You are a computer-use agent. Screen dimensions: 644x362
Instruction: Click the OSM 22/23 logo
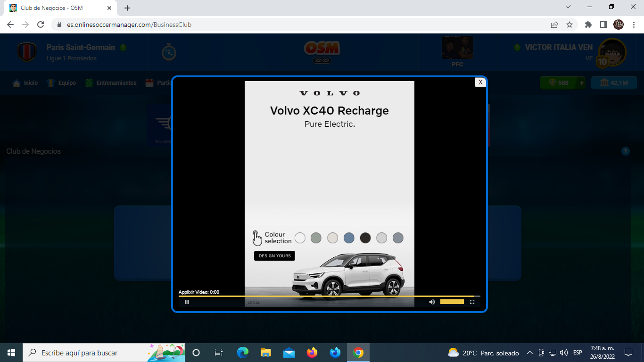point(322,51)
